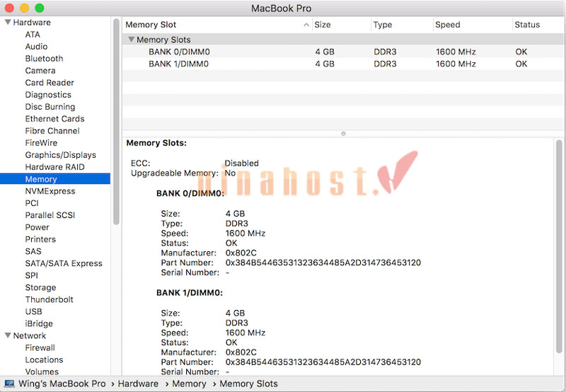Click the green zoom window button
The image size is (566, 392).
(x=40, y=8)
